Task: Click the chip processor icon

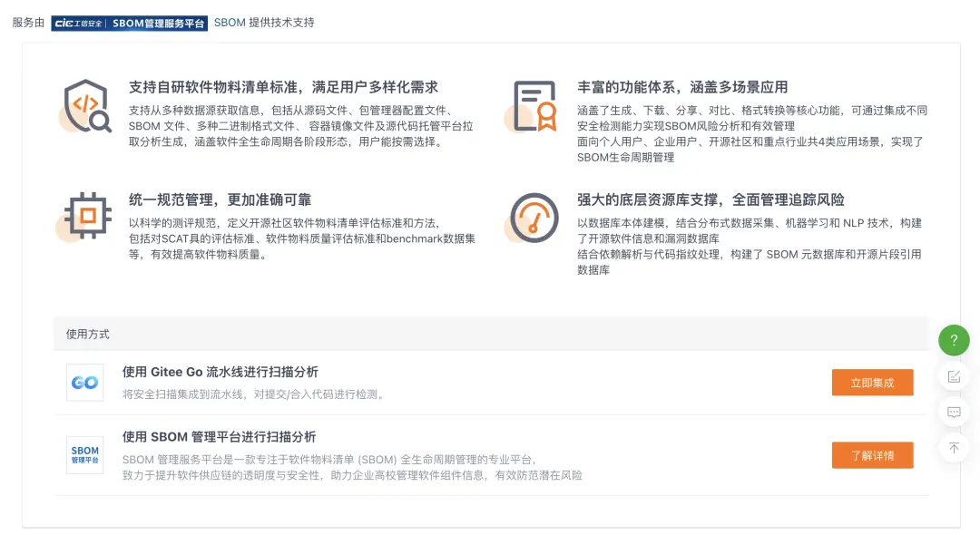Action: [x=85, y=217]
